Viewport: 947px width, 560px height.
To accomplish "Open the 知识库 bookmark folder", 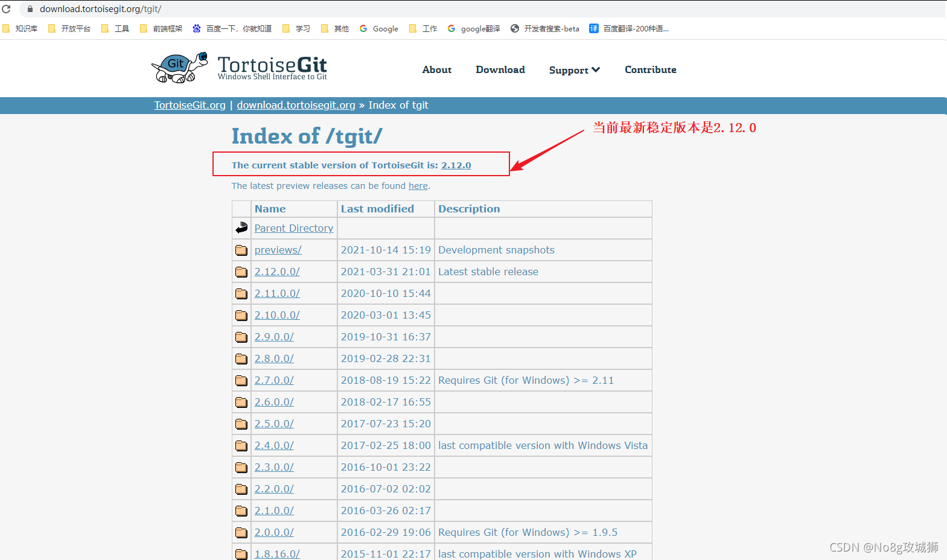I will (x=20, y=28).
